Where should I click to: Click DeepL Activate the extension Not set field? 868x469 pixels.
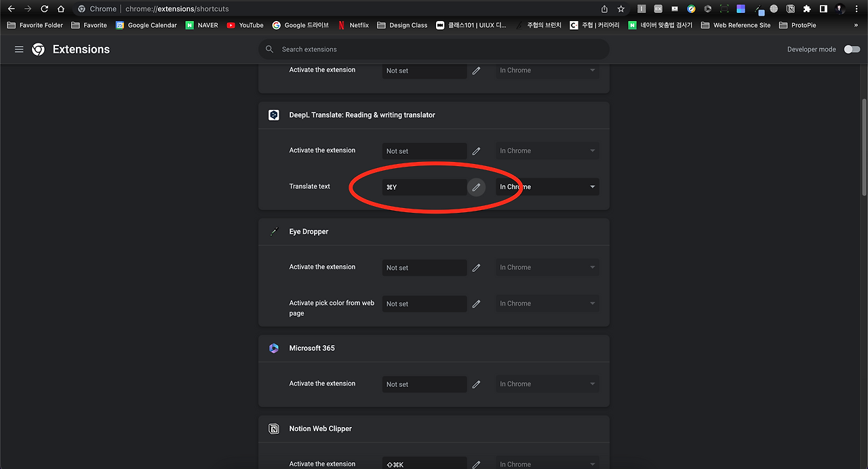point(425,151)
